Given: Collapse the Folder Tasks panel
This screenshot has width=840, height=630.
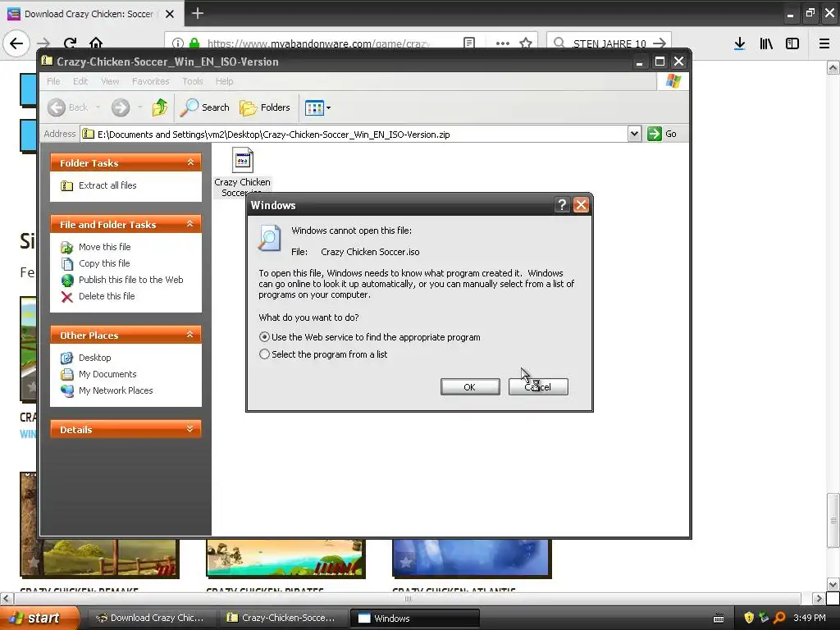Looking at the screenshot, I should 190,162.
